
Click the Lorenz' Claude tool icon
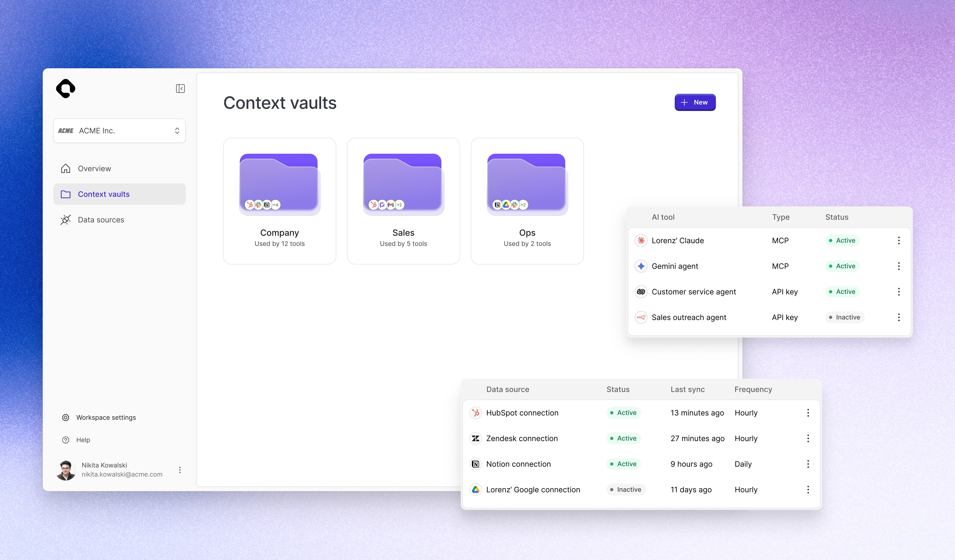click(641, 240)
